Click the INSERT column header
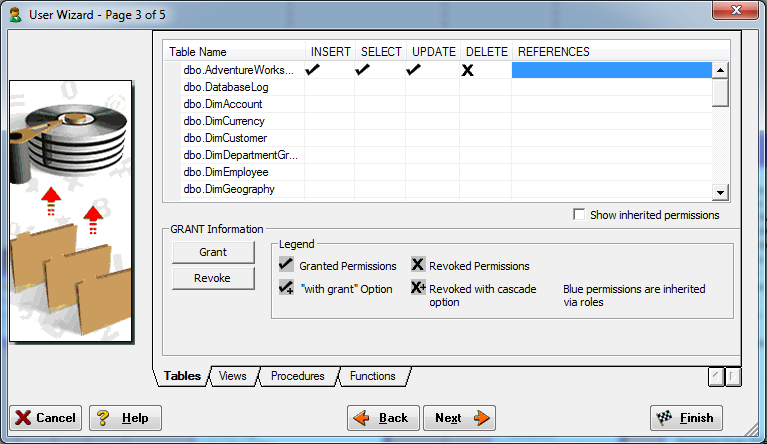This screenshot has width=767, height=444. tap(330, 52)
